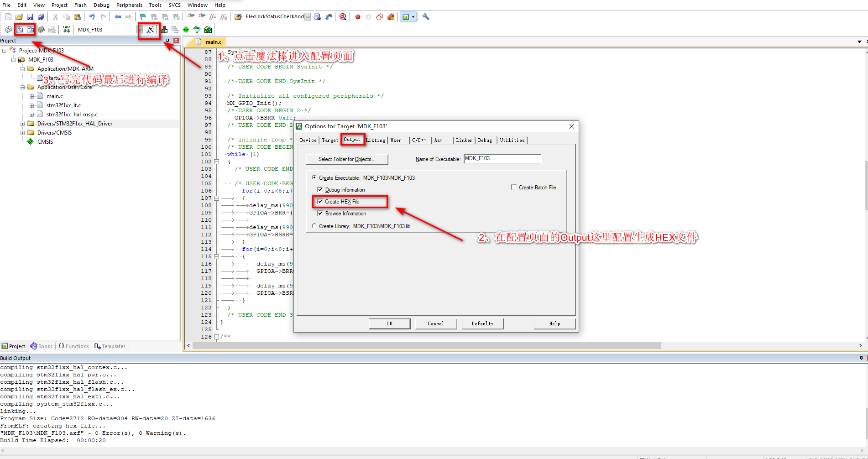Open the Templates panel tab
The image size is (868, 459).
[x=110, y=346]
